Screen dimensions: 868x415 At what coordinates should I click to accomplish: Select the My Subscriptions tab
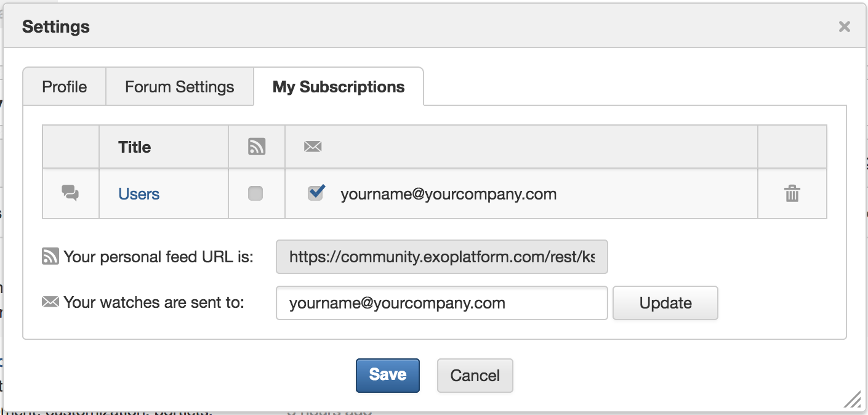tap(339, 87)
